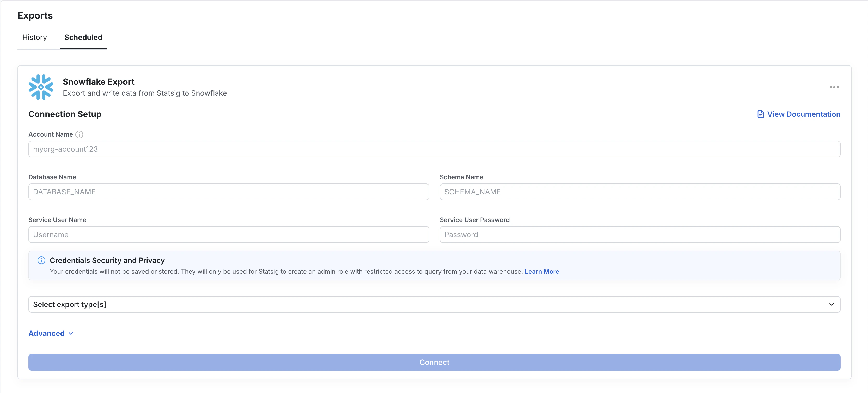Click the Schema Name field

640,192
